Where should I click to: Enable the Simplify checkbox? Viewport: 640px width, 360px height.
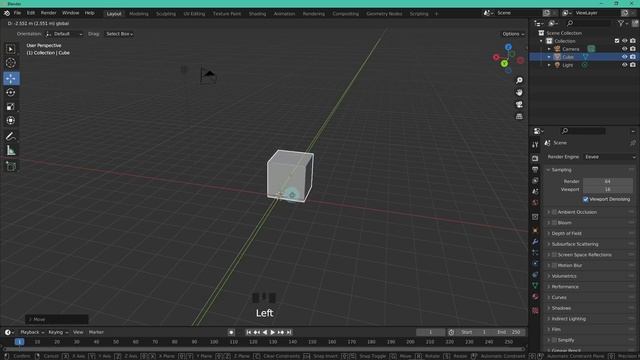click(x=554, y=340)
